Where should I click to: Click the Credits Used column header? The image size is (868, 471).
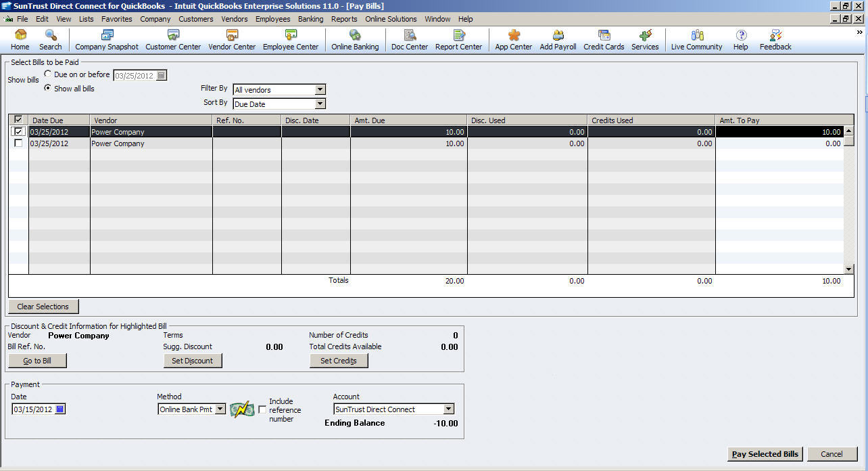click(651, 120)
